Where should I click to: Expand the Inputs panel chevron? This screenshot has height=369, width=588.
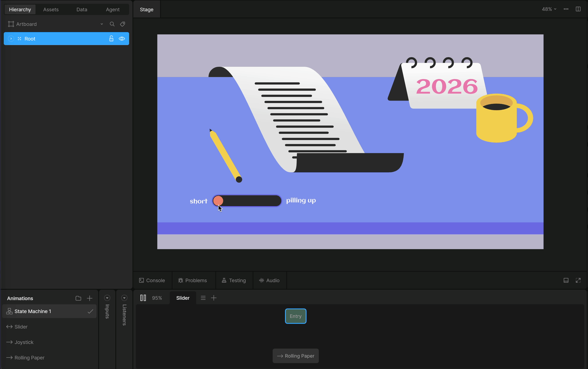point(107,298)
